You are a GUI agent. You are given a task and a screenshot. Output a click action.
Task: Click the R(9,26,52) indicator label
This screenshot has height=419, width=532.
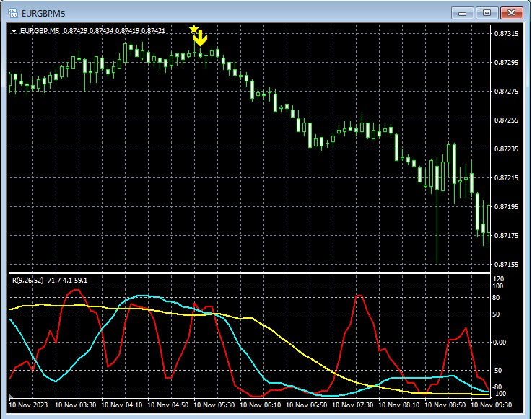pyautogui.click(x=50, y=281)
